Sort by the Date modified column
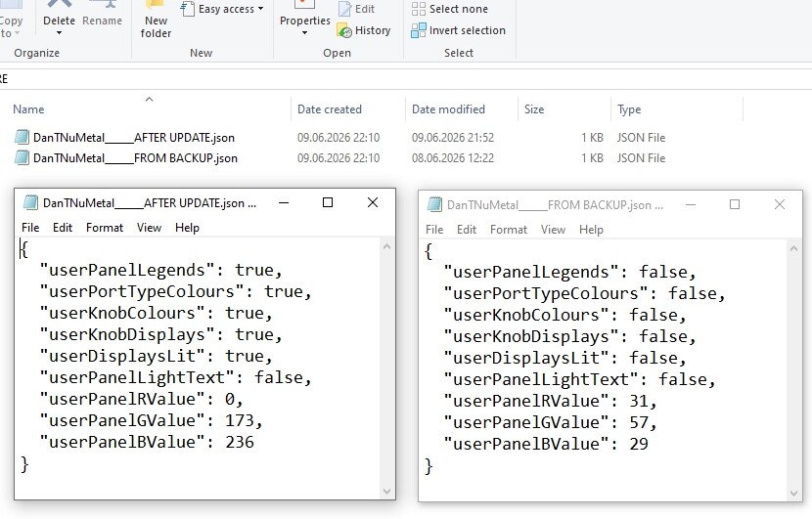The width and height of the screenshot is (812, 519). (448, 109)
